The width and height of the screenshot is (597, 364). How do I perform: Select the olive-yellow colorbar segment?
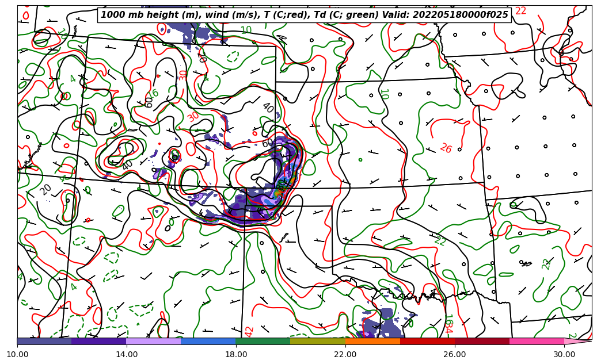click(x=317, y=341)
